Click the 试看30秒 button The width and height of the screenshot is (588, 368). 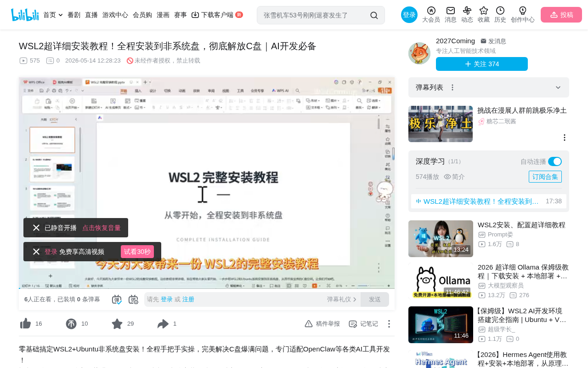pos(137,252)
